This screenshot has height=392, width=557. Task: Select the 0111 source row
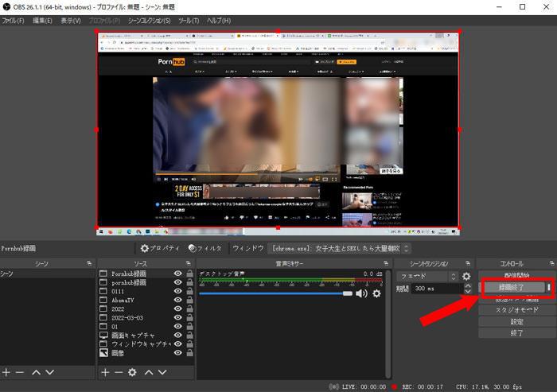pos(146,291)
